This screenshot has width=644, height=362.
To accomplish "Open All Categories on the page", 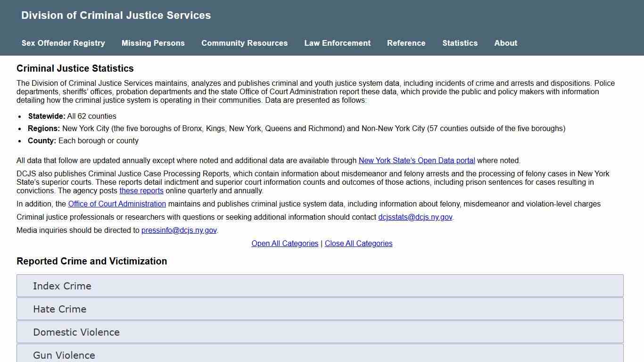I will (285, 243).
